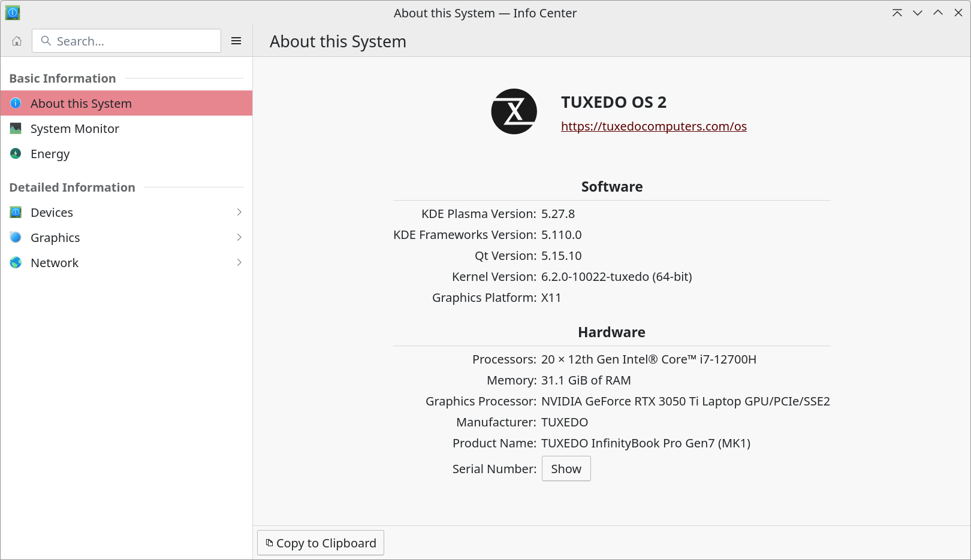
Task: Open the Network category
Action: click(126, 262)
